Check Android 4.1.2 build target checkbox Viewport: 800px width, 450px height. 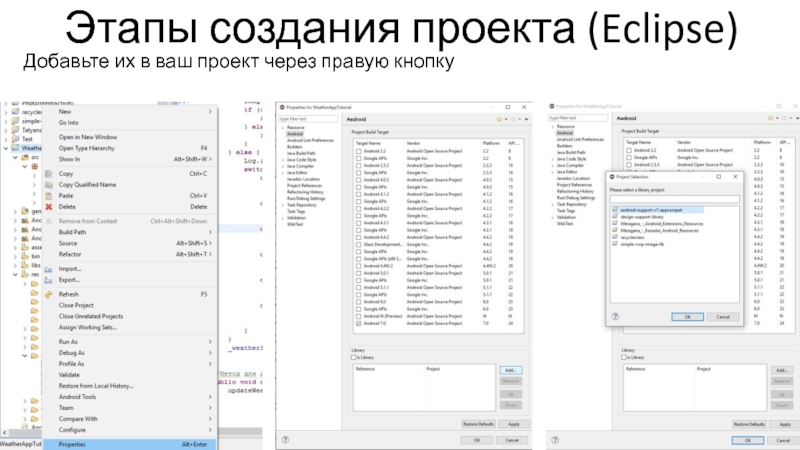[x=359, y=194]
